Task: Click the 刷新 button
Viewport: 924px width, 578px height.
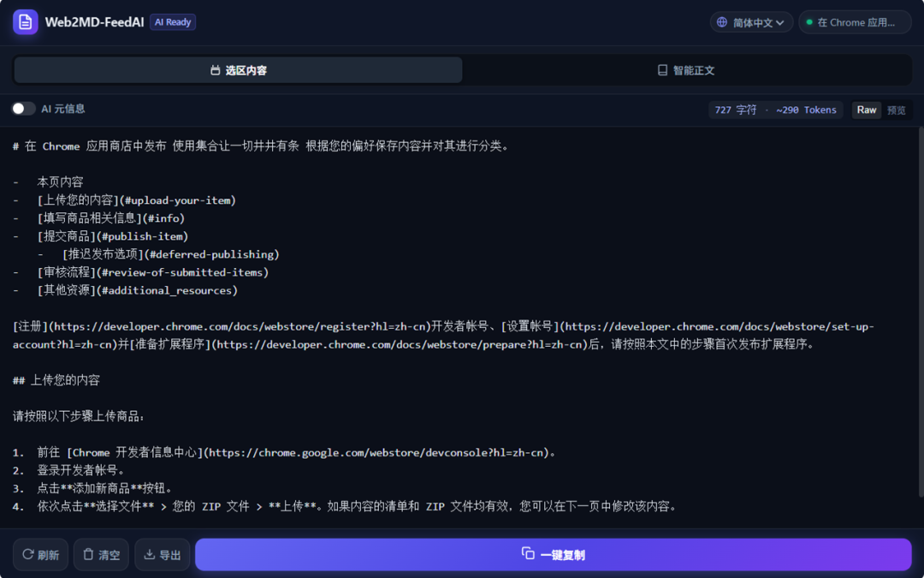Action: 40,554
